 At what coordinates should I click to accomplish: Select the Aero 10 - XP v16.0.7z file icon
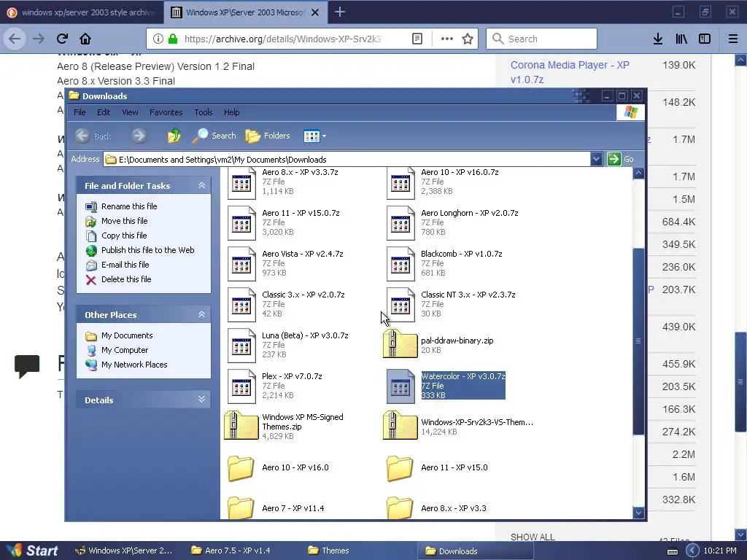(x=400, y=183)
